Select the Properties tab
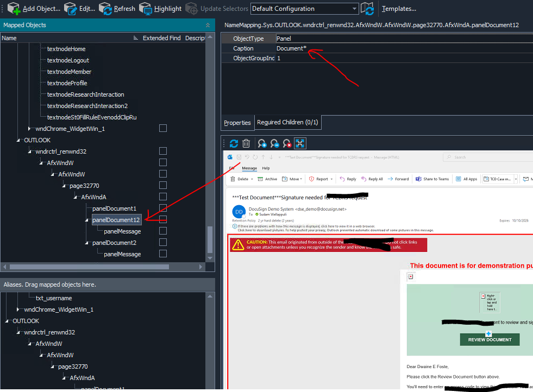 (x=237, y=123)
